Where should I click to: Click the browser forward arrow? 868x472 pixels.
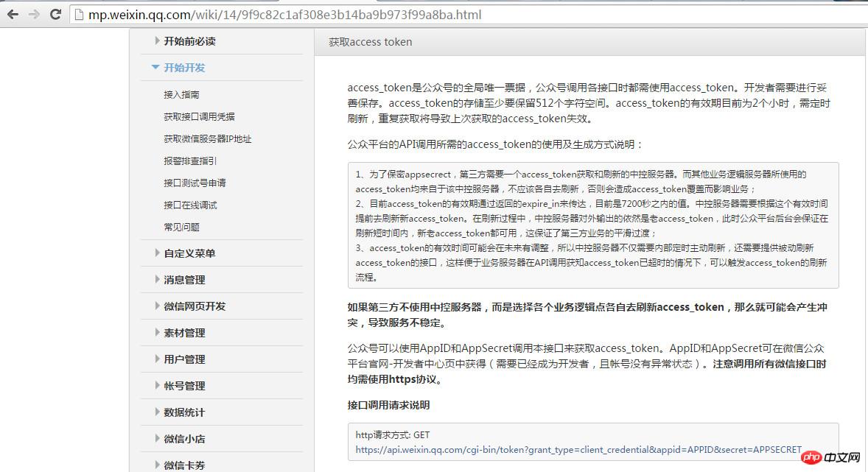click(x=32, y=13)
